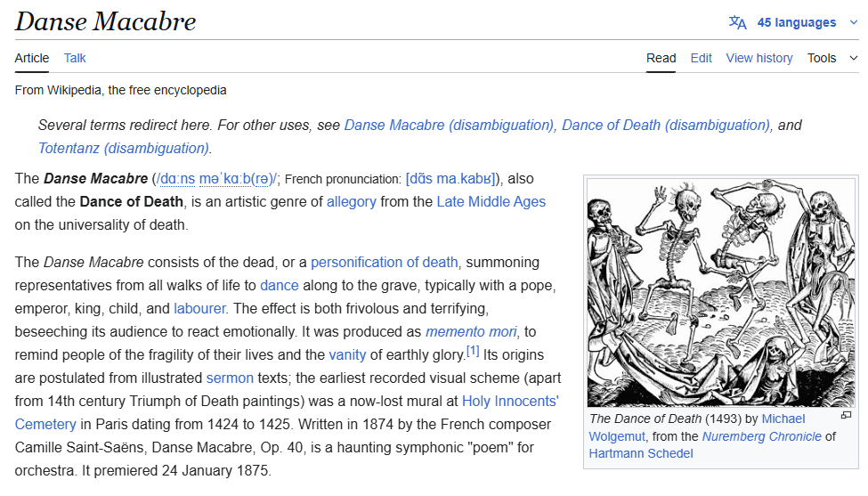Viewport: 868px width, 496px height.
Task: Open the Talk tab
Action: 75,58
